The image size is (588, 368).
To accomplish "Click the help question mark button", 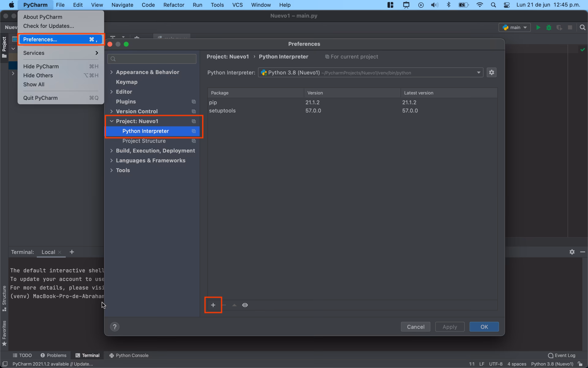I will 115,327.
